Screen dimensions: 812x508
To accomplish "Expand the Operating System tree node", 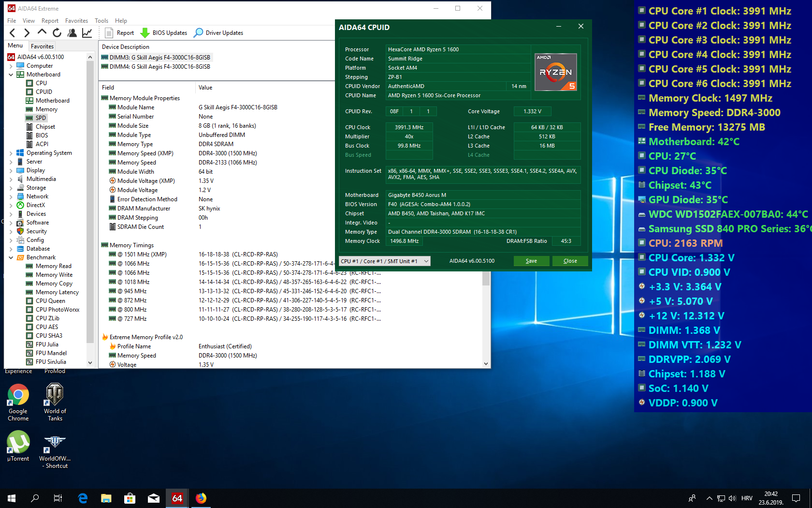I will pos(11,153).
